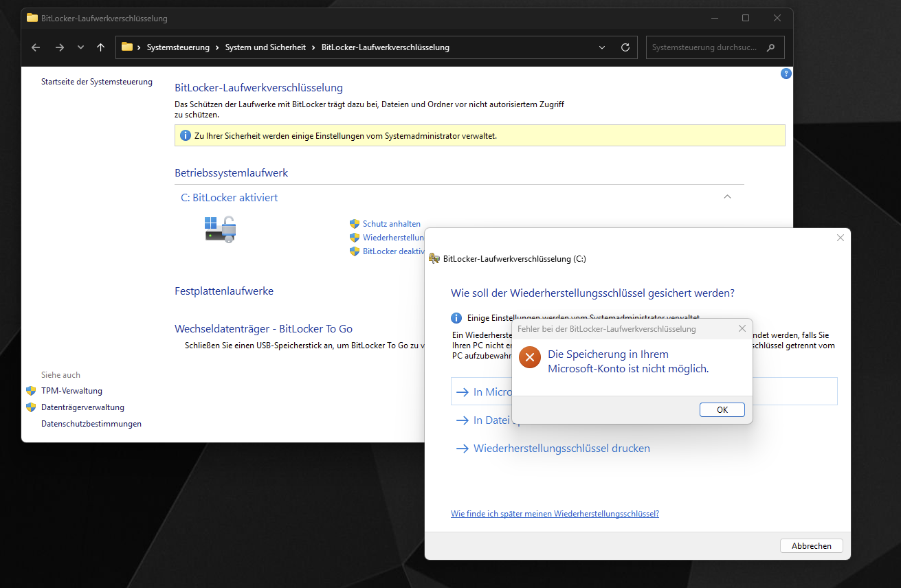Navigate to System und Sicherheit breadcrumb
The height and width of the screenshot is (588, 901).
[265, 47]
